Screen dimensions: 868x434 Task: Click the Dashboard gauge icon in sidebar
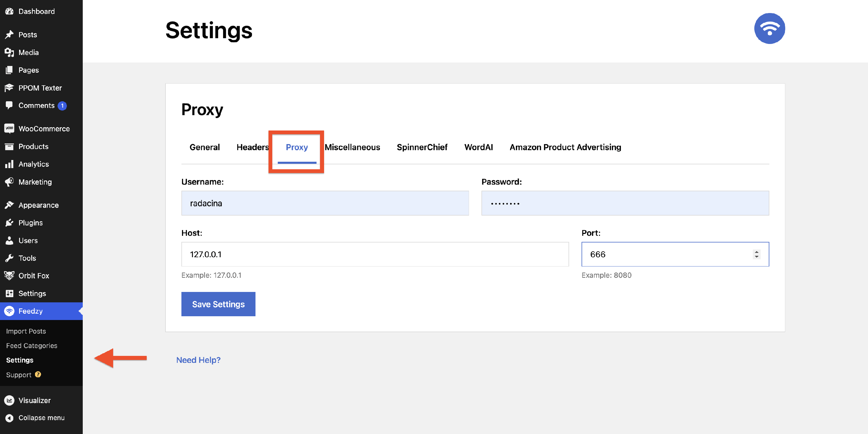[9, 12]
